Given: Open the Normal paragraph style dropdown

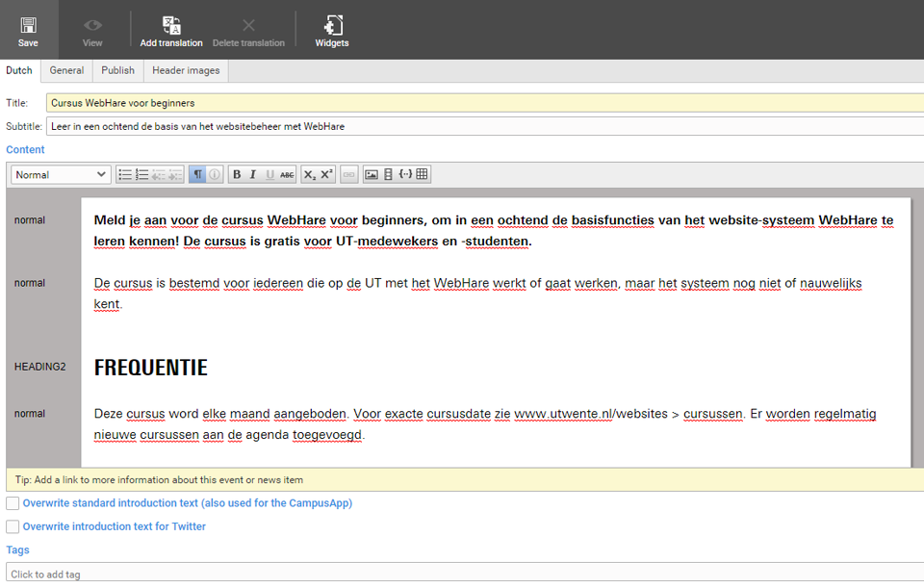Looking at the screenshot, I should click(61, 174).
